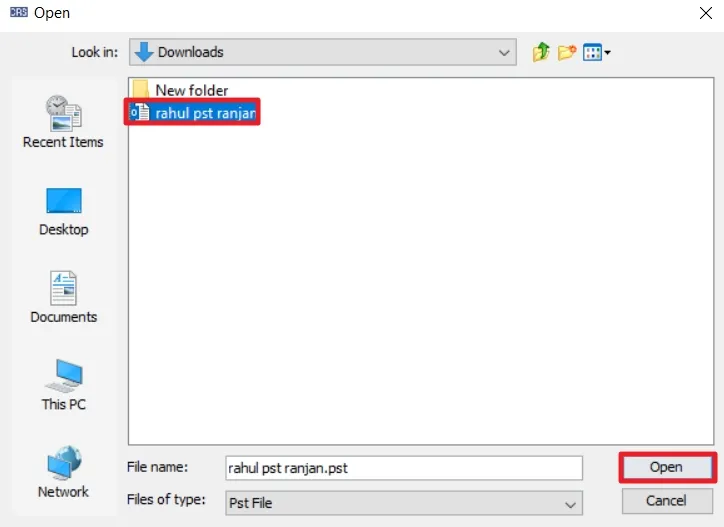This screenshot has width=724, height=527.
Task: Click the Cancel button
Action: (667, 501)
